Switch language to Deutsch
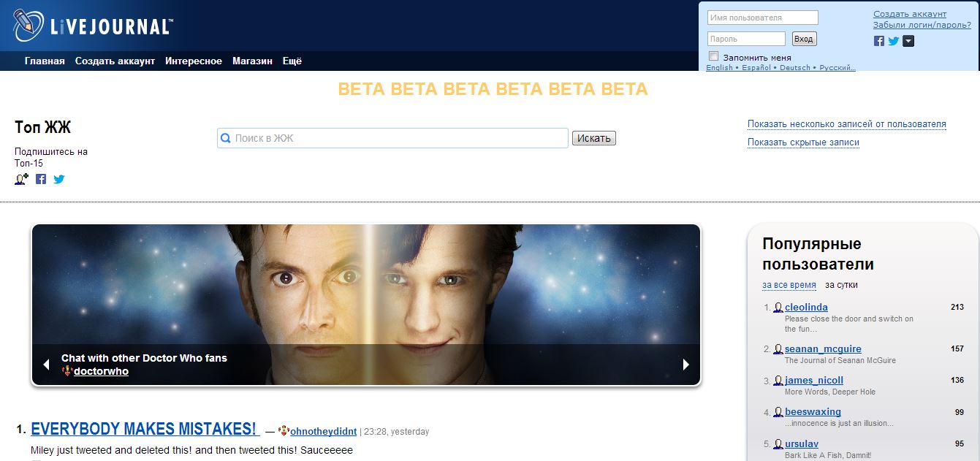This screenshot has width=980, height=461. click(x=795, y=68)
